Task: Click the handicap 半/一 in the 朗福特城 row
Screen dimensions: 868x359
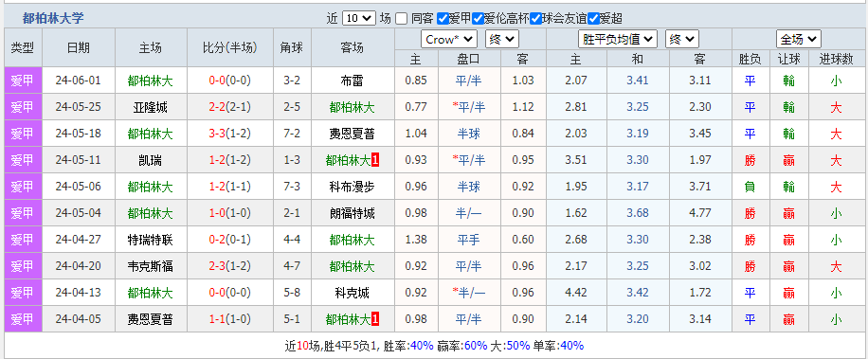Action: click(469, 213)
